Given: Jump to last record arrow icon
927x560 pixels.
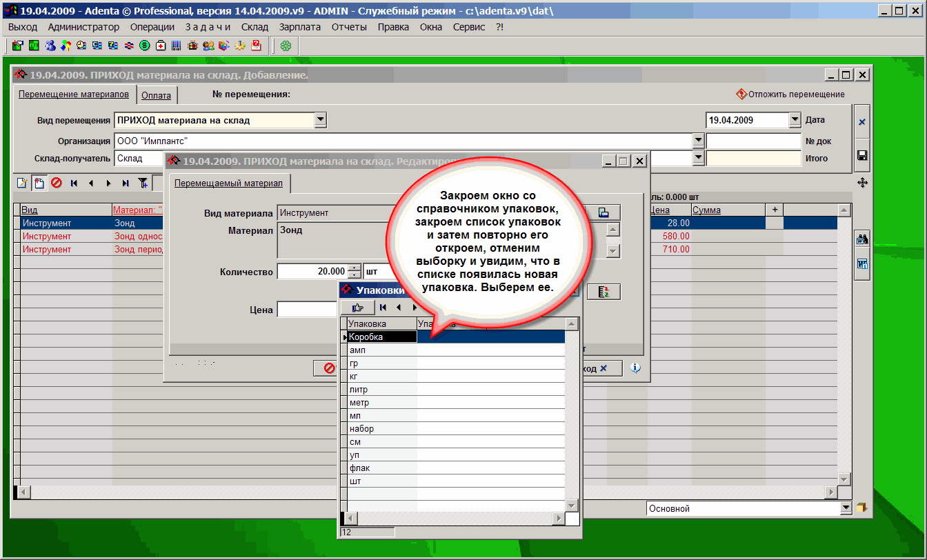Looking at the screenshot, I should coord(126,183).
